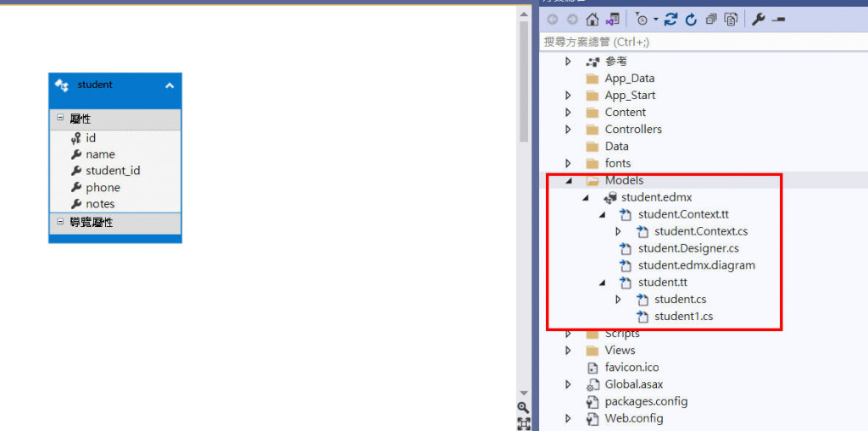
Task: Expand the Content folder
Action: pyautogui.click(x=568, y=113)
